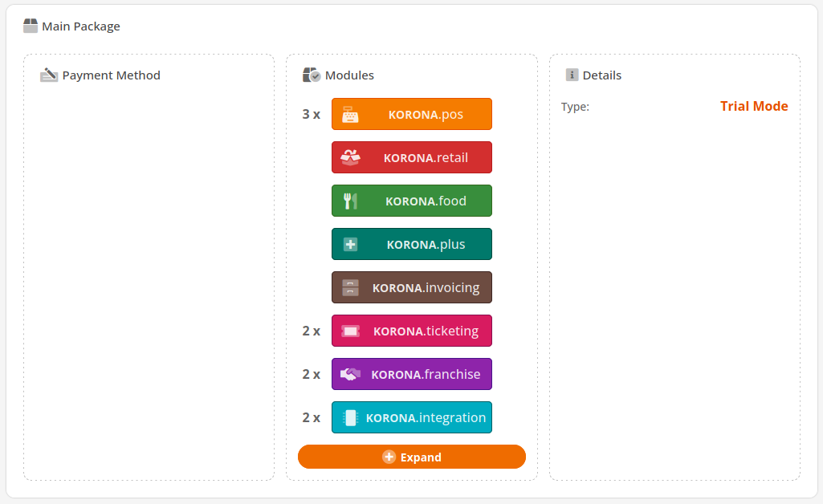Click the Modules heading text

[x=349, y=75]
